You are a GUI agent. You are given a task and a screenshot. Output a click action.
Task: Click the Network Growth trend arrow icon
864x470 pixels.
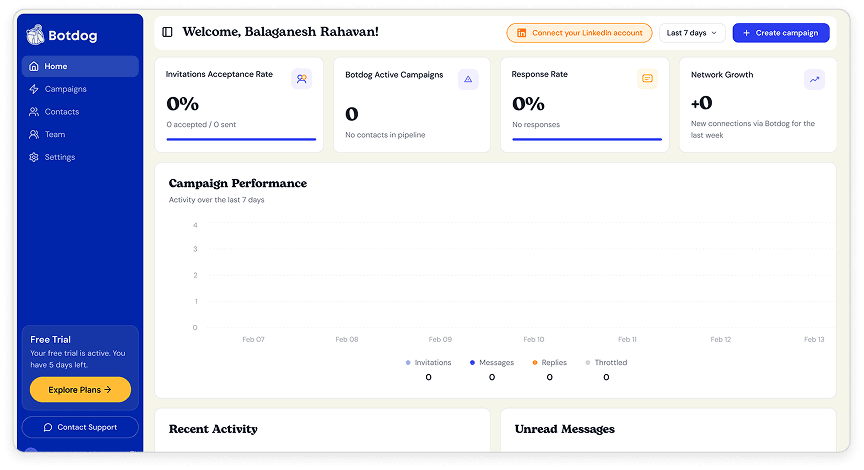814,79
